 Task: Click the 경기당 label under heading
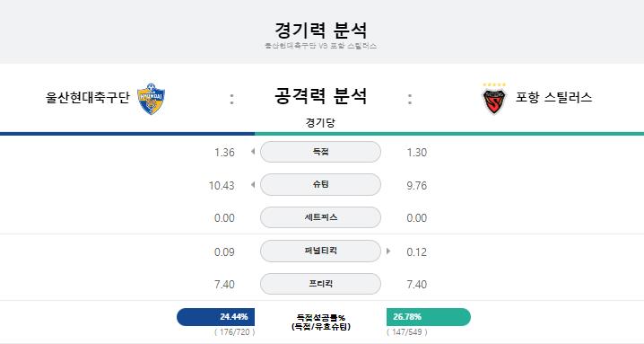(x=320, y=122)
